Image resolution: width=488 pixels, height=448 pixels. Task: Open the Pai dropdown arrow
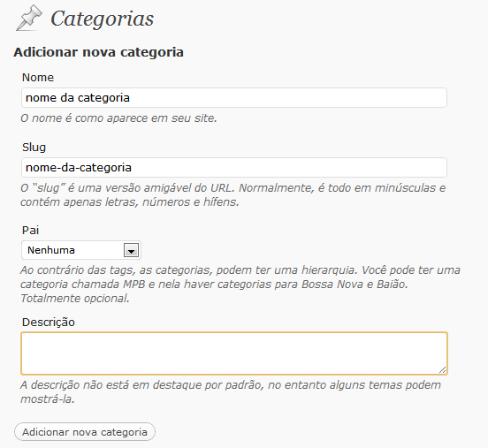coord(131,250)
